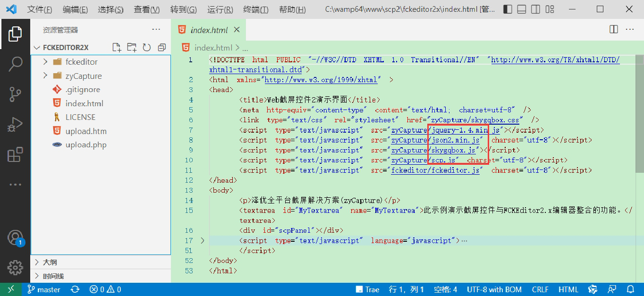644x296 pixels.
Task: Open the 终端(T) menu
Action: 255,10
